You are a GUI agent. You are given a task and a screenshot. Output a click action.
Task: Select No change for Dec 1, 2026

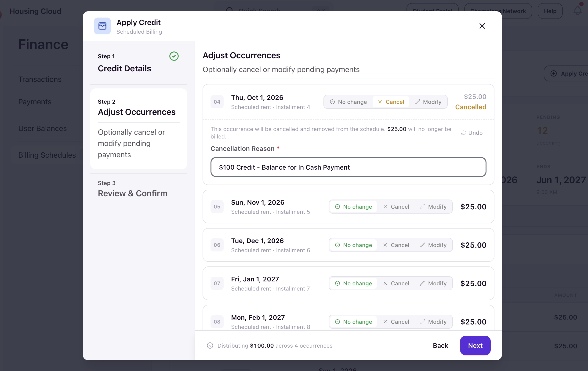pos(353,245)
